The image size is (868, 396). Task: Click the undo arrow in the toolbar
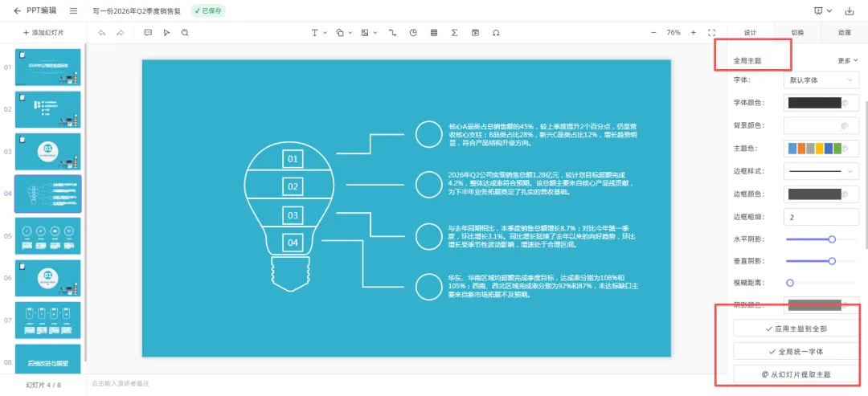pyautogui.click(x=102, y=33)
